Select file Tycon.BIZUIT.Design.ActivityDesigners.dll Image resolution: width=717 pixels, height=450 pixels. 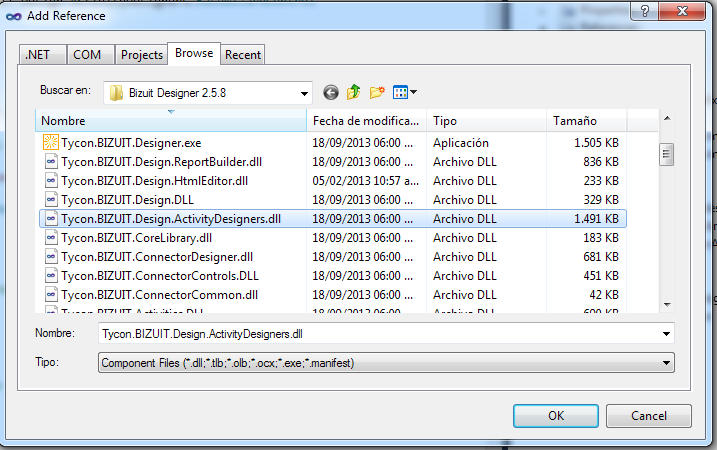[x=171, y=219]
